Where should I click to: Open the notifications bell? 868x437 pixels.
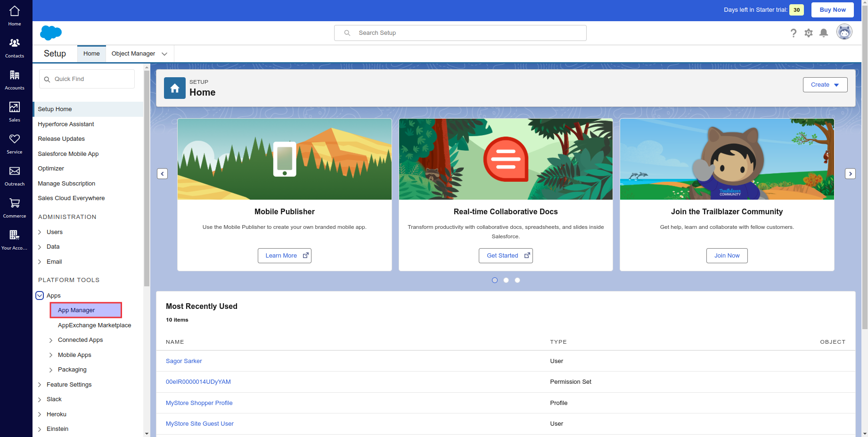point(824,33)
